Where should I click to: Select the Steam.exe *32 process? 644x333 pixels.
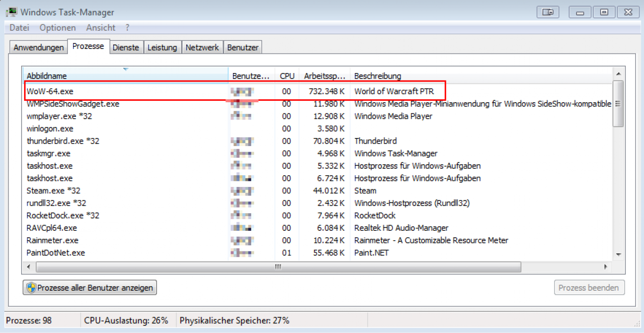pyautogui.click(x=318, y=190)
